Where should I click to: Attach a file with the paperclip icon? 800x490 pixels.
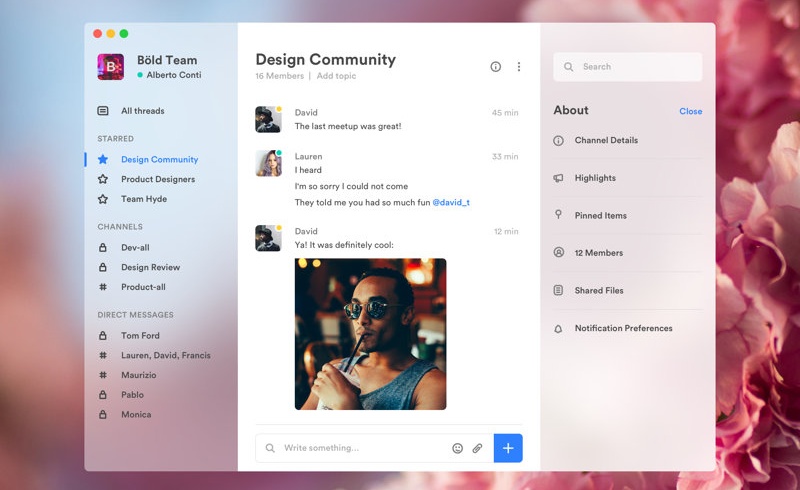477,448
